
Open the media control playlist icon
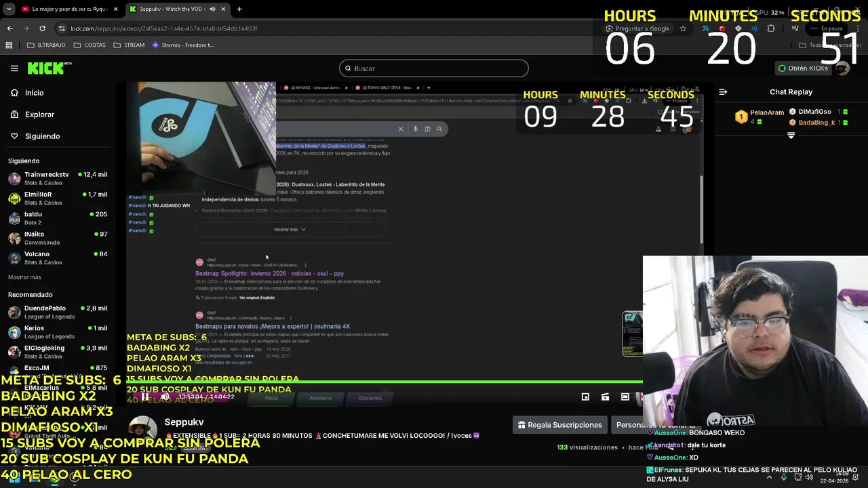coord(795,28)
